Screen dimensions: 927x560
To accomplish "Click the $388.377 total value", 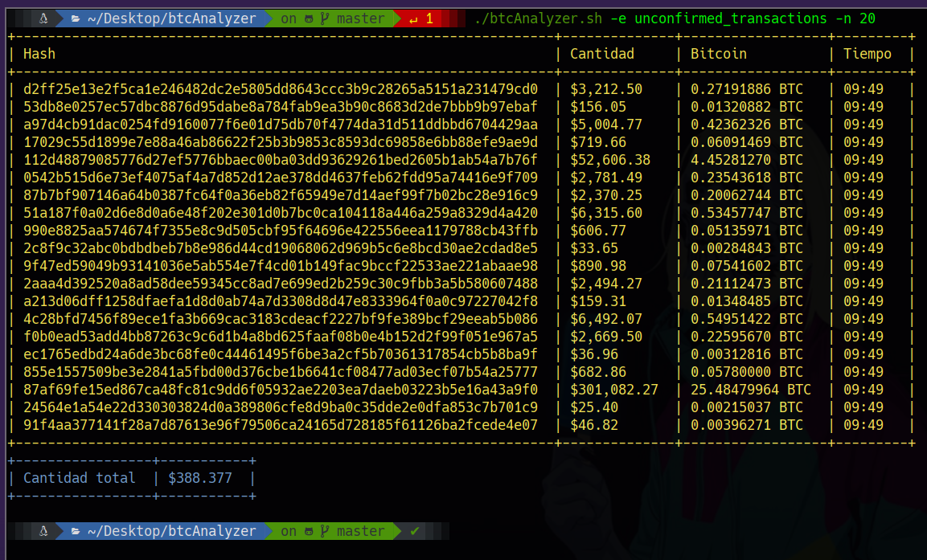I will point(200,478).
